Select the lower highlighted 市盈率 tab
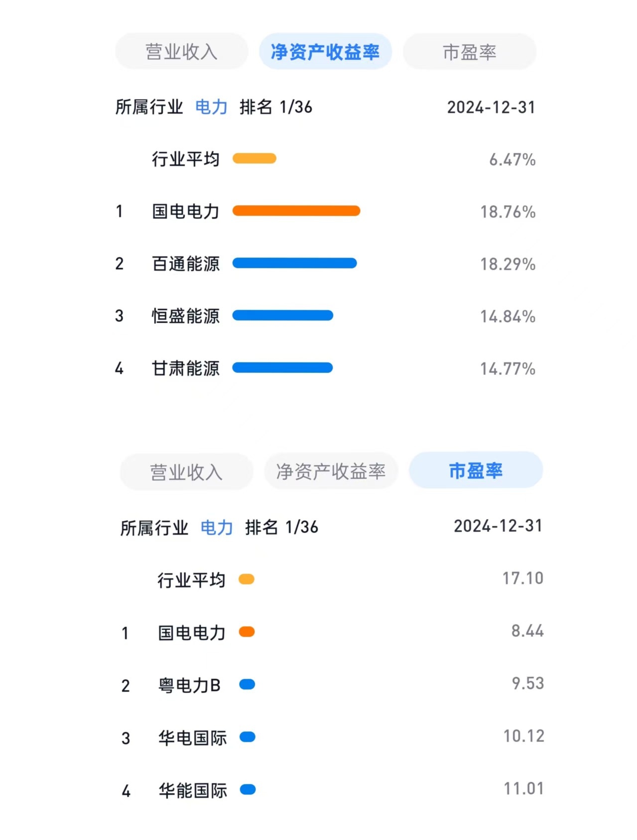Viewport: 637px width, 840px height. pos(476,470)
